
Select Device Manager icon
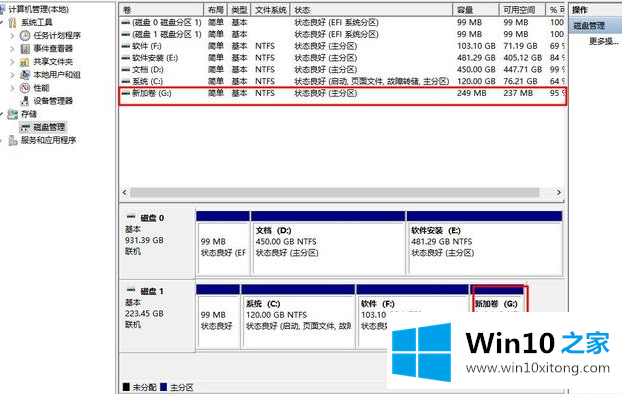[x=25, y=101]
